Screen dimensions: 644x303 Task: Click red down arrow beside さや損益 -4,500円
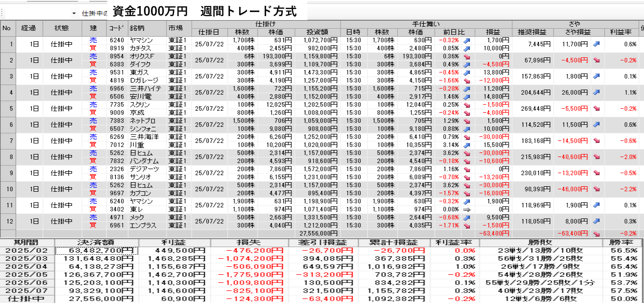597,60
